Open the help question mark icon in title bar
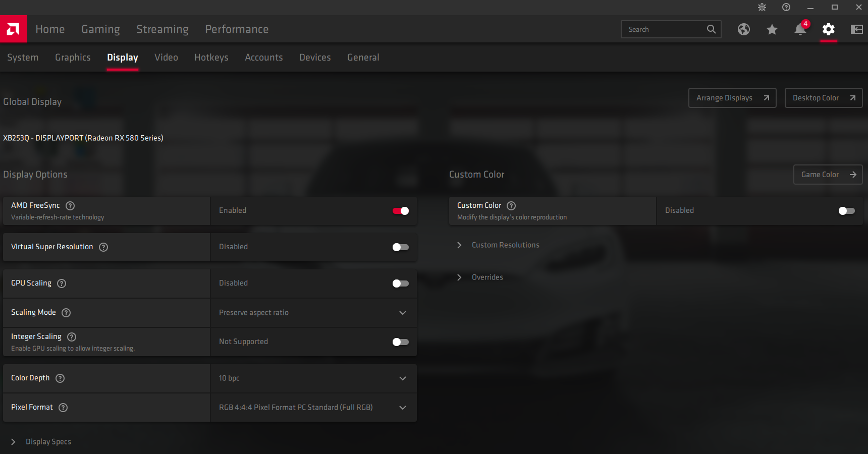This screenshot has width=868, height=454. click(786, 7)
